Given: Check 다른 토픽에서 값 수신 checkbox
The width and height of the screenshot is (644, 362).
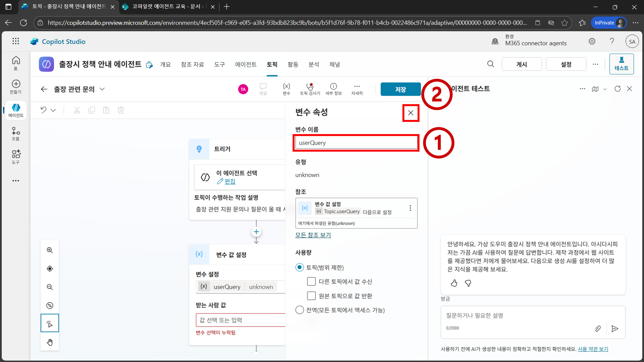Looking at the screenshot, I should click(311, 282).
